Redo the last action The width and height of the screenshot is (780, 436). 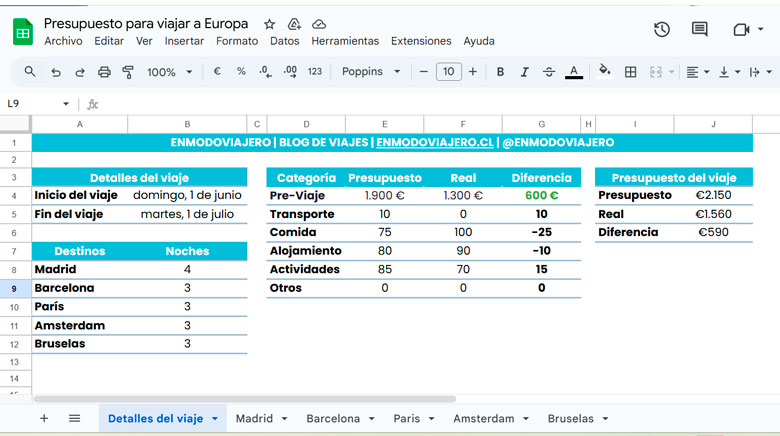tap(80, 72)
